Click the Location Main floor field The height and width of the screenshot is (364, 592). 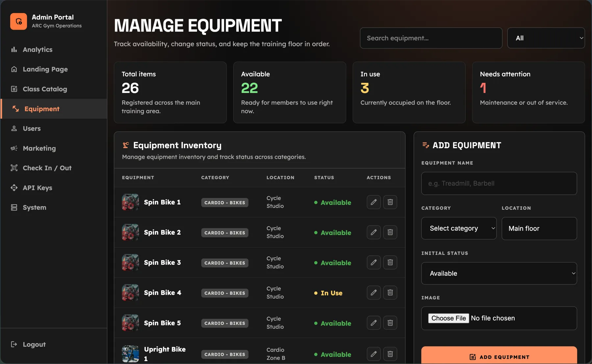[x=539, y=228]
